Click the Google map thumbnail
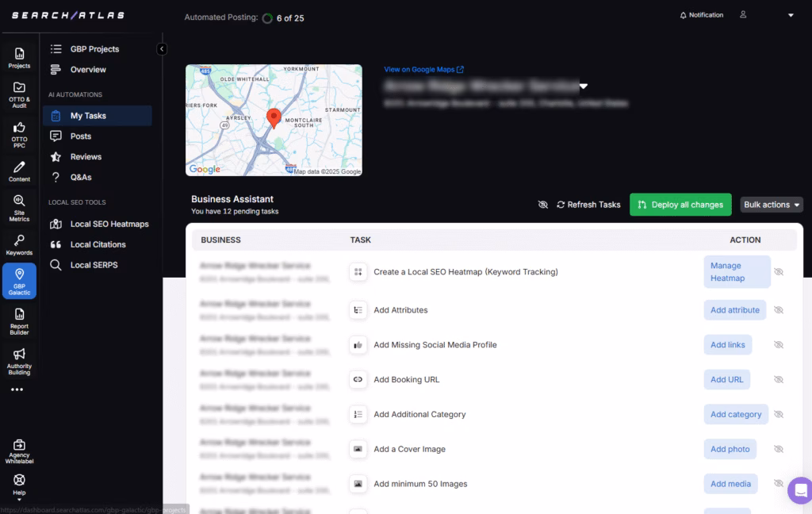Image resolution: width=812 pixels, height=514 pixels. (274, 120)
